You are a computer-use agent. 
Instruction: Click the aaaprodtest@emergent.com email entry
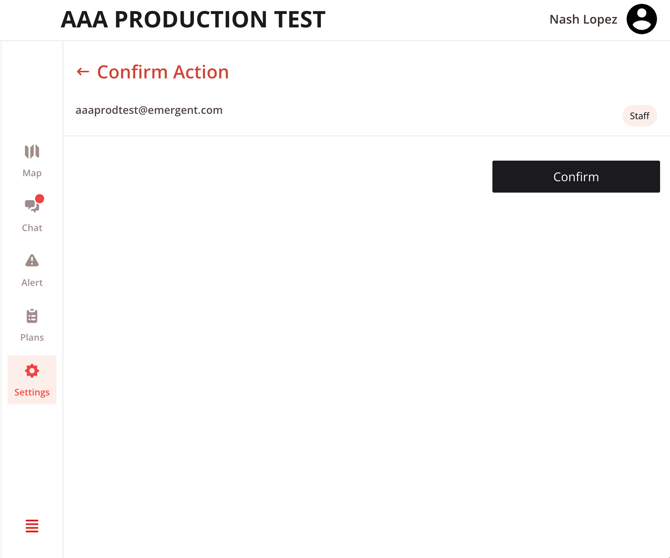pyautogui.click(x=149, y=110)
